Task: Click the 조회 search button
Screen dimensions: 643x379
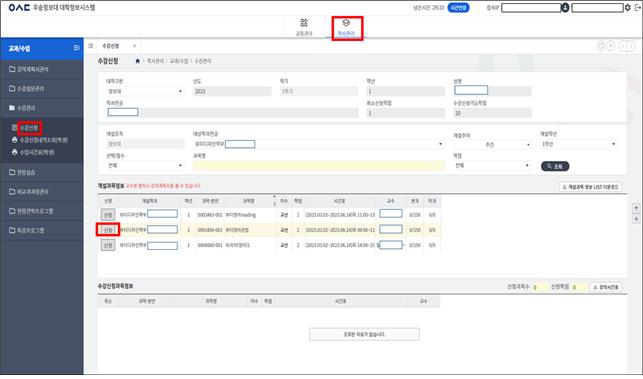Action: pos(555,166)
